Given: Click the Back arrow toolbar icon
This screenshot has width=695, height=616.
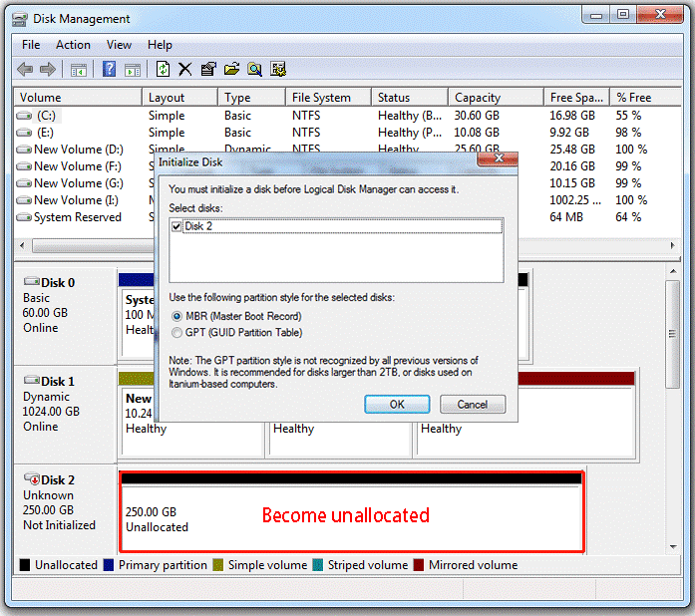Looking at the screenshot, I should (x=25, y=69).
